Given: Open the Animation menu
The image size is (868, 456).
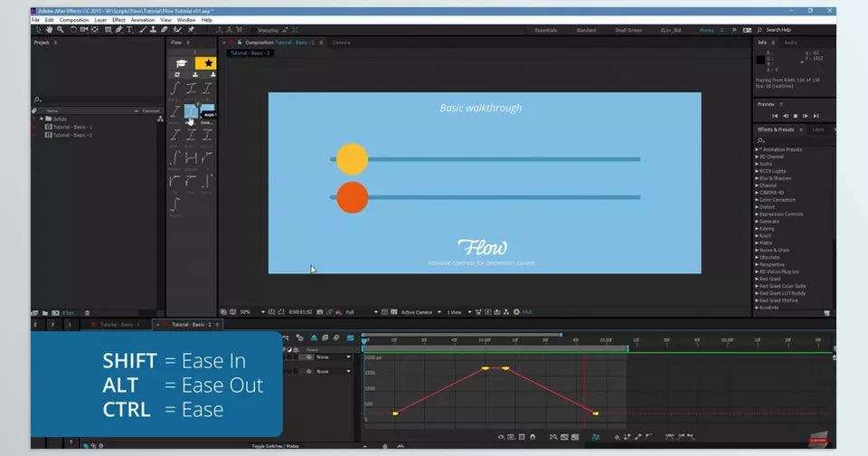Looking at the screenshot, I should click(143, 20).
